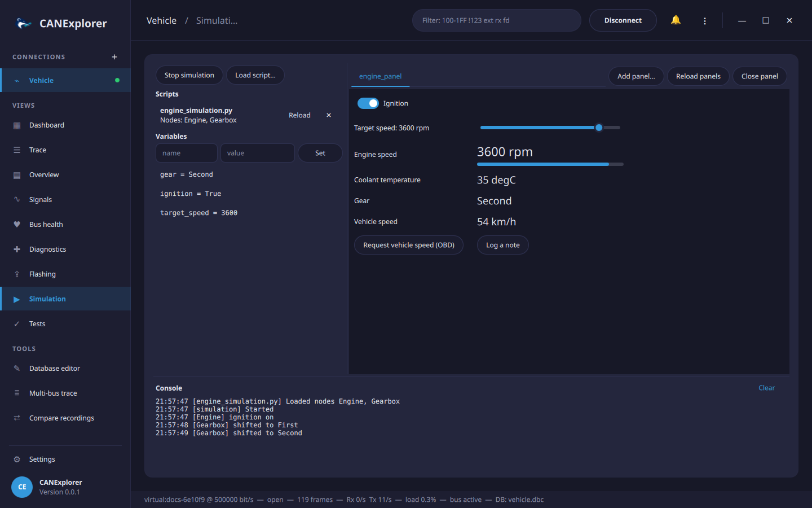Focus the variable name input field
Viewport: 812px width, 508px height.
coord(187,153)
